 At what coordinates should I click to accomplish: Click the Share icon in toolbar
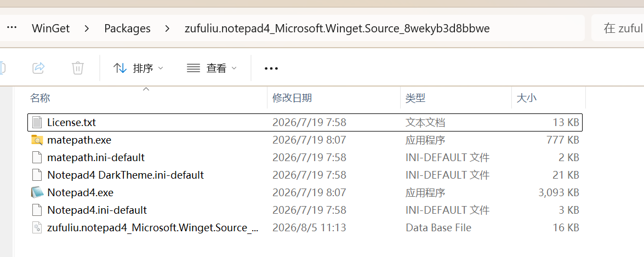[38, 68]
